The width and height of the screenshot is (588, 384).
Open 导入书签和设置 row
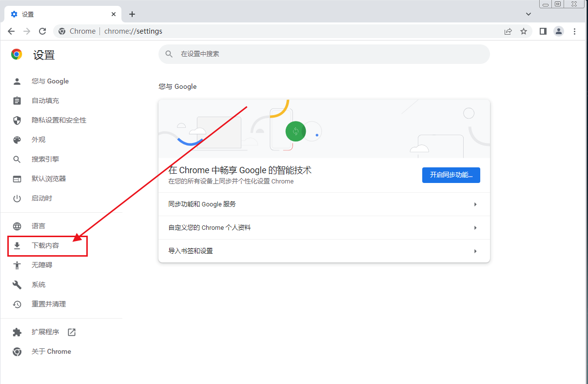(x=324, y=251)
